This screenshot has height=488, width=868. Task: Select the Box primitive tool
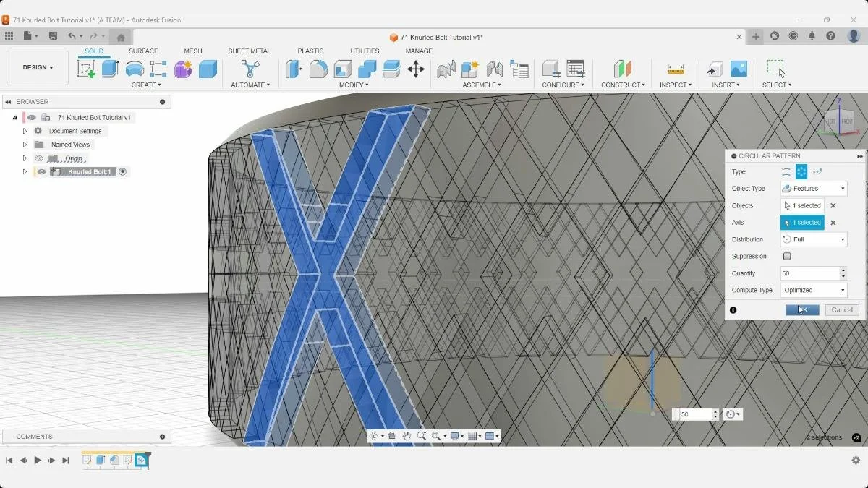pyautogui.click(x=208, y=69)
